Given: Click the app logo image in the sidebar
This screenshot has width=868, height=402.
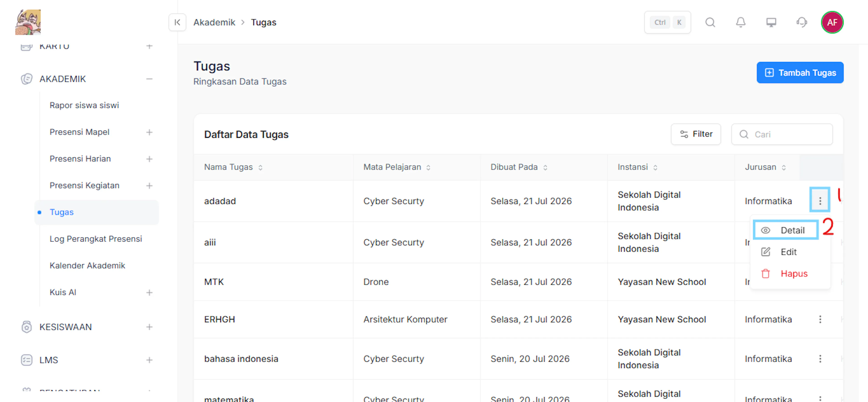Looking at the screenshot, I should (x=28, y=22).
